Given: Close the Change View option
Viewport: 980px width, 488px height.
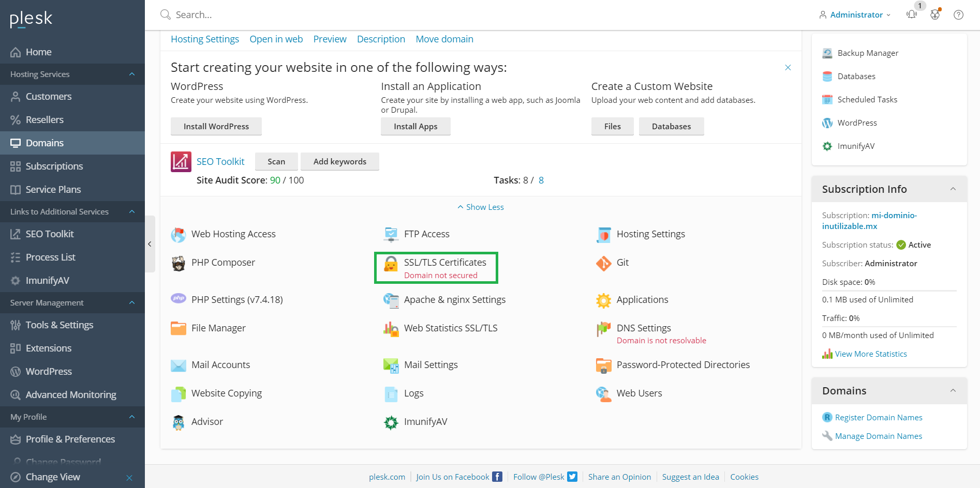Looking at the screenshot, I should click(x=129, y=478).
